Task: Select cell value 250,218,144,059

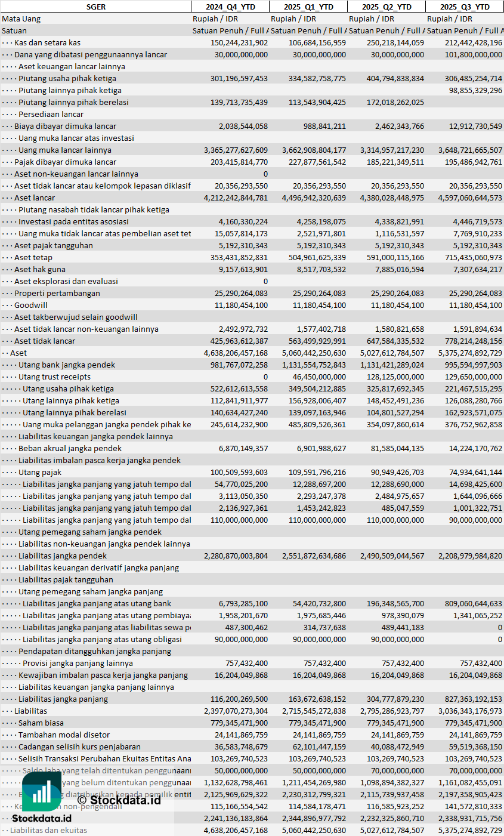Action: click(x=395, y=42)
